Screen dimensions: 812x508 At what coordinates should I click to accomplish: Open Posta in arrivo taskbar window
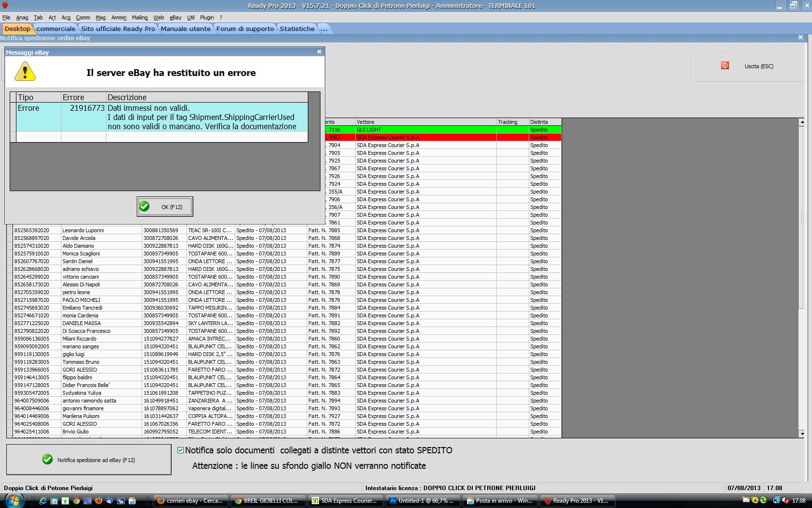point(500,501)
